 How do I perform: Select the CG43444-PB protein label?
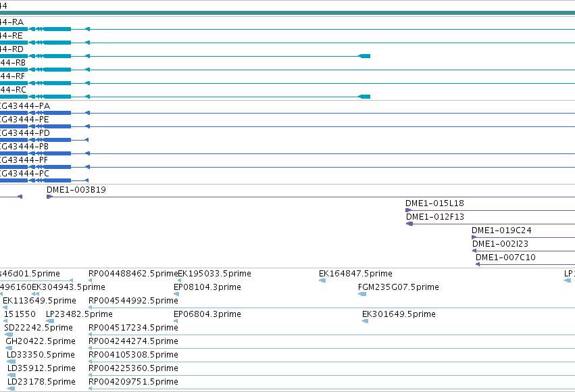pos(24,147)
